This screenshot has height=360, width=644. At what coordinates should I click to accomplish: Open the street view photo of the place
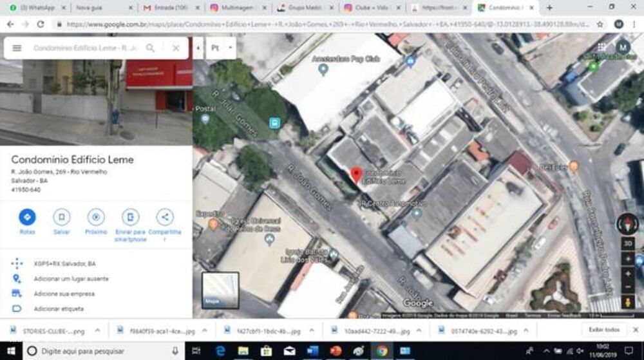pos(96,102)
